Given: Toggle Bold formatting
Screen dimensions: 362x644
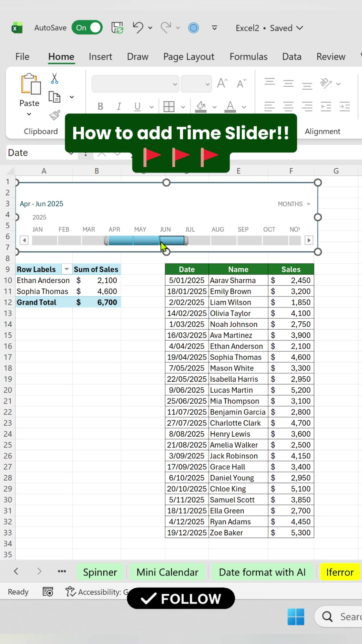Looking at the screenshot, I should 100,107.
